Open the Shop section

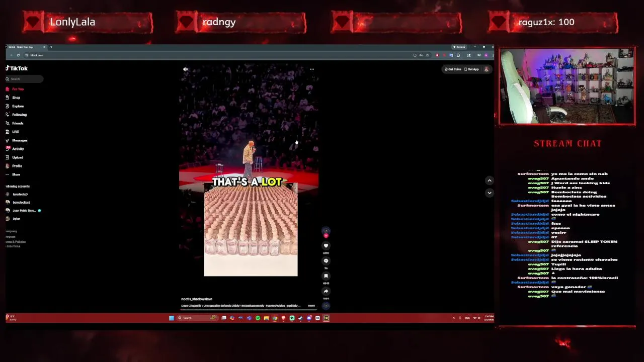pos(13,98)
